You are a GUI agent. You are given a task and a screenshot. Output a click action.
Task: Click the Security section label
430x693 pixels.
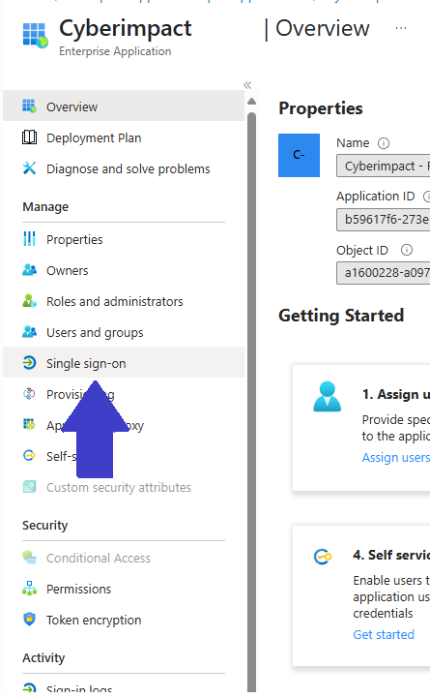(45, 525)
